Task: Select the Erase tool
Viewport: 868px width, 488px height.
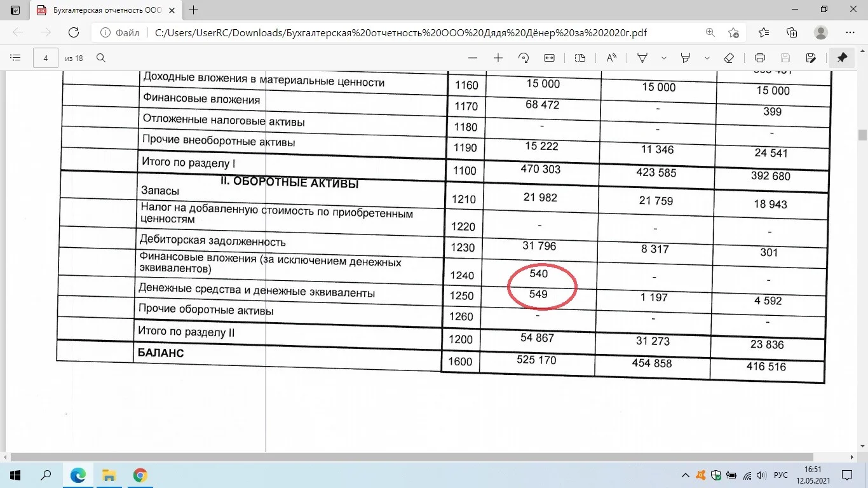Action: pos(729,58)
